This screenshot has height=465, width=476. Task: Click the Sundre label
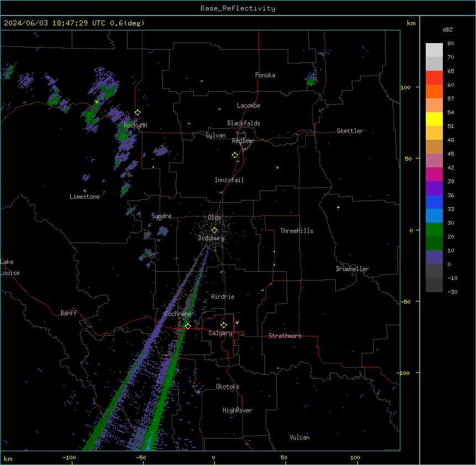click(x=161, y=216)
